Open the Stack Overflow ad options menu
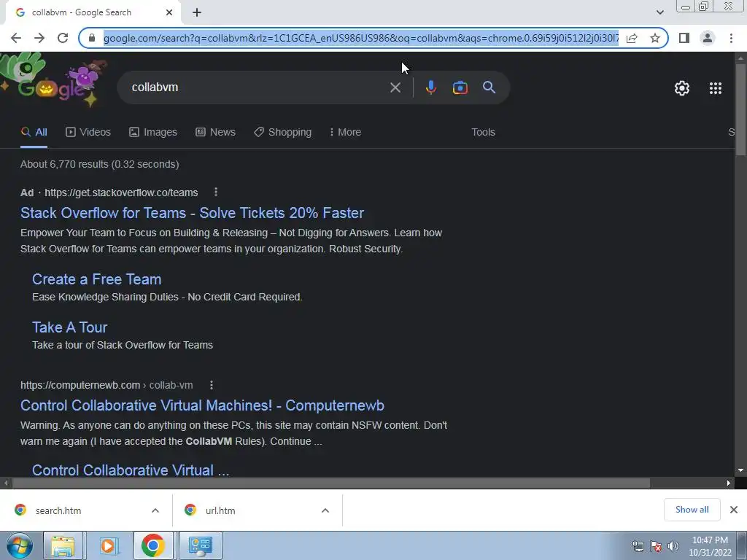Viewport: 747px width, 560px height. click(x=216, y=192)
